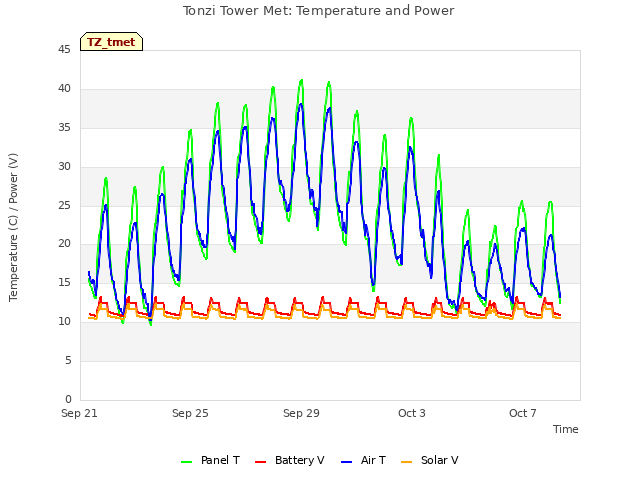This screenshot has height=480, width=640.
Task: Click the 35 y-axis tick label
Action: 64,128
